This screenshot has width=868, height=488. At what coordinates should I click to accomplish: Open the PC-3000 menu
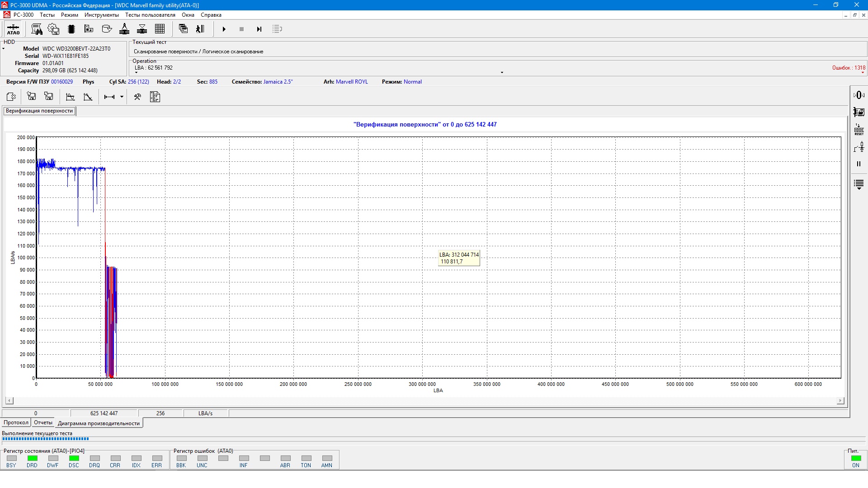pyautogui.click(x=24, y=15)
